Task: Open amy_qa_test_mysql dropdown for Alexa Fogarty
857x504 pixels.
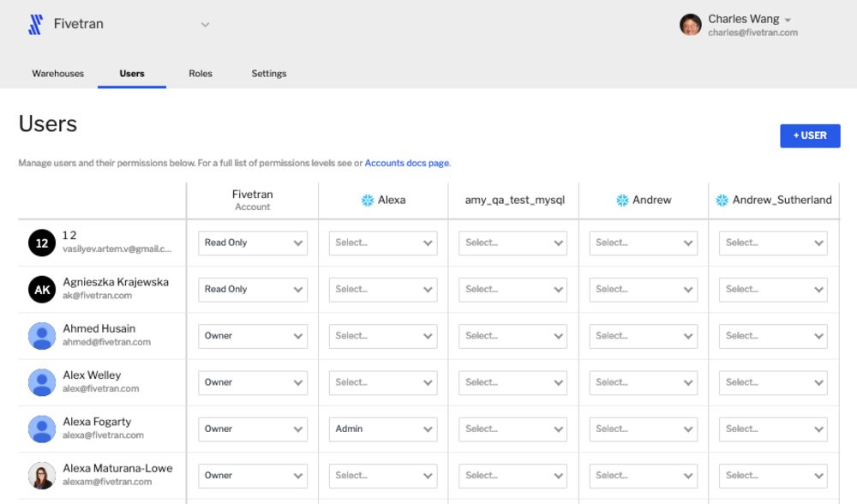Action: (512, 429)
